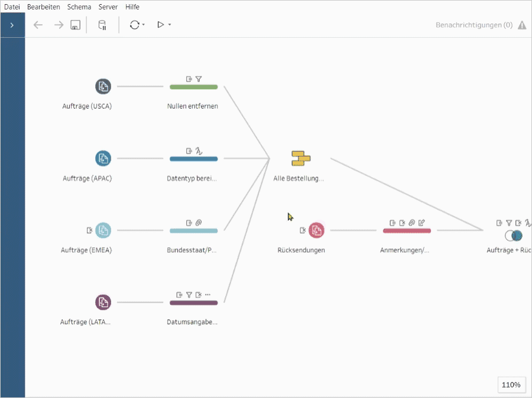Expand the left connections pane
The height and width of the screenshot is (398, 532).
(x=12, y=25)
